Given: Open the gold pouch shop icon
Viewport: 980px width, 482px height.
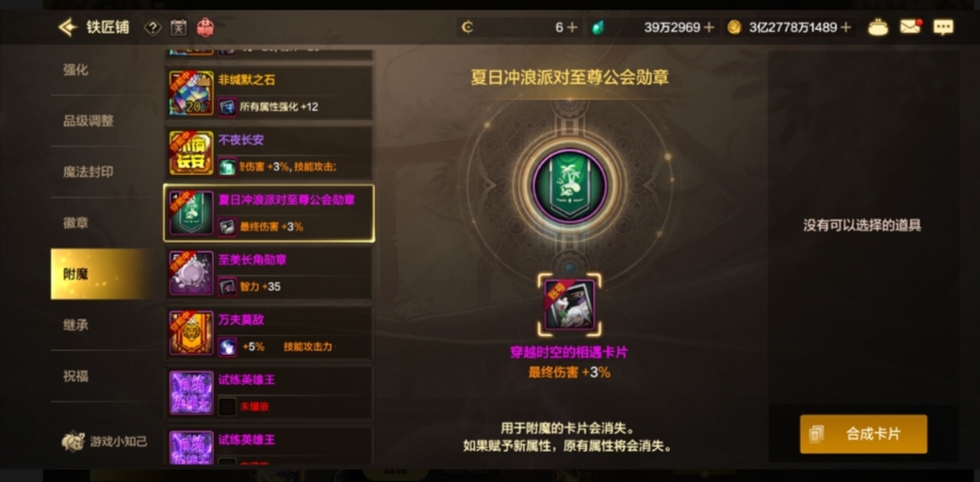Looking at the screenshot, I should point(878,27).
